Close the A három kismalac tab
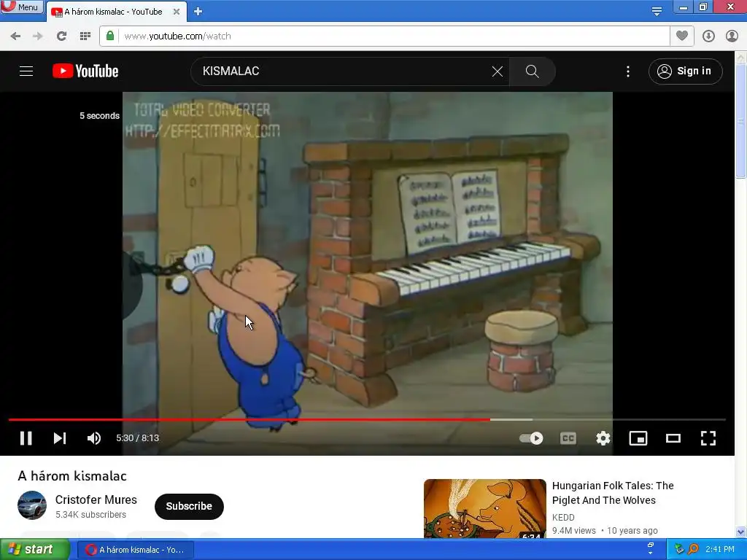 point(177,12)
